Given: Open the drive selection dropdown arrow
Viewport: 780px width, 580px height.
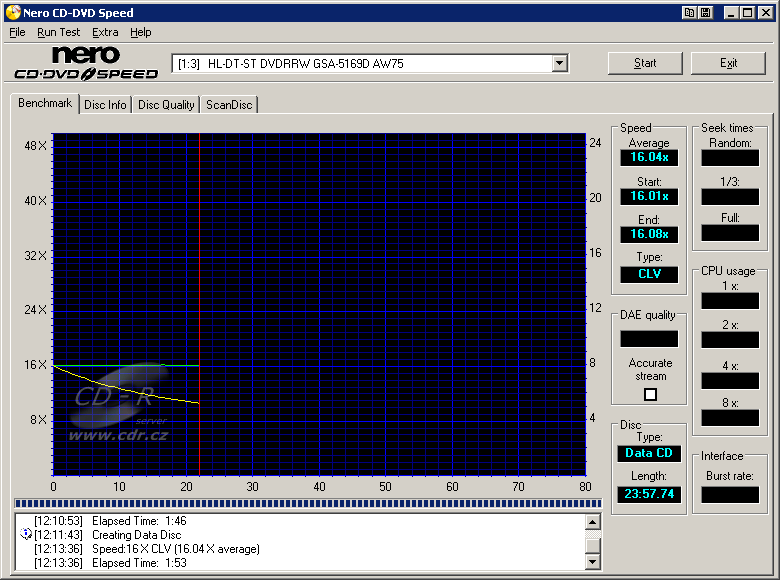Looking at the screenshot, I should pyautogui.click(x=560, y=63).
